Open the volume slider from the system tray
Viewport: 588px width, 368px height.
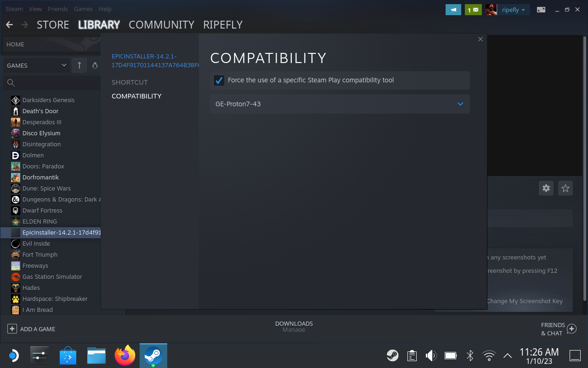(x=431, y=355)
